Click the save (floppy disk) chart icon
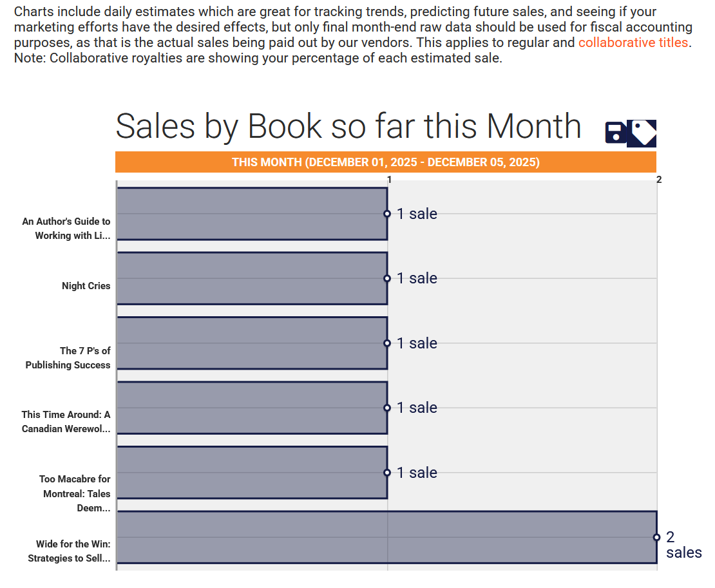 (616, 133)
